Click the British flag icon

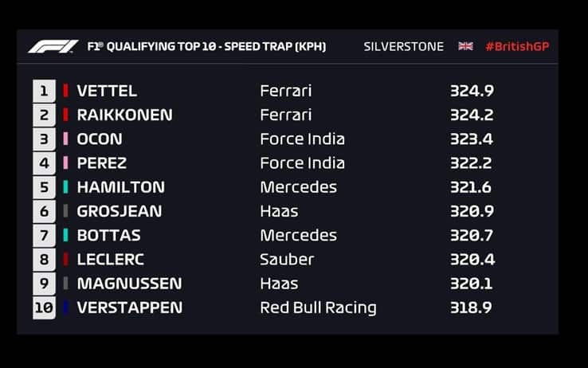[x=465, y=46]
